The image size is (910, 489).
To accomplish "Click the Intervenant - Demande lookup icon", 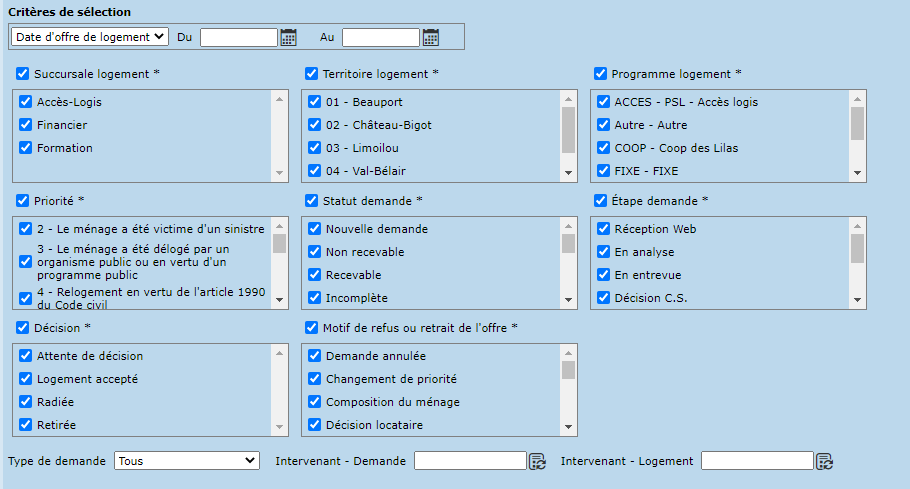I will 537,461.
